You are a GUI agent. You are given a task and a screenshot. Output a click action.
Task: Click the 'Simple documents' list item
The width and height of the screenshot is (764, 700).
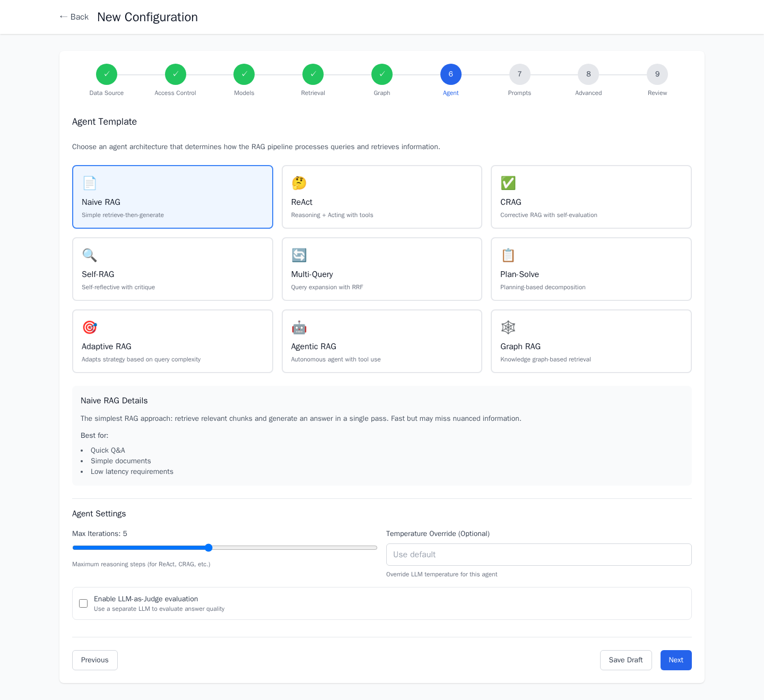coord(121,461)
